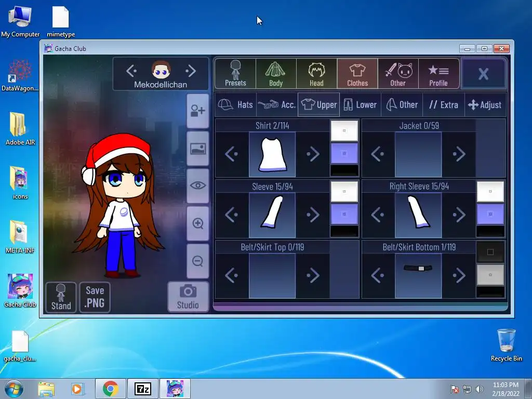Close the editor panel with the X button
The image size is (532, 399).
pyautogui.click(x=484, y=74)
